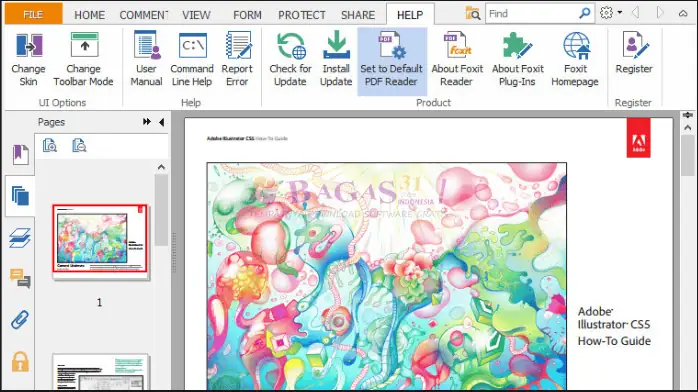Open the FILE menu
The image size is (698, 392).
click(33, 14)
